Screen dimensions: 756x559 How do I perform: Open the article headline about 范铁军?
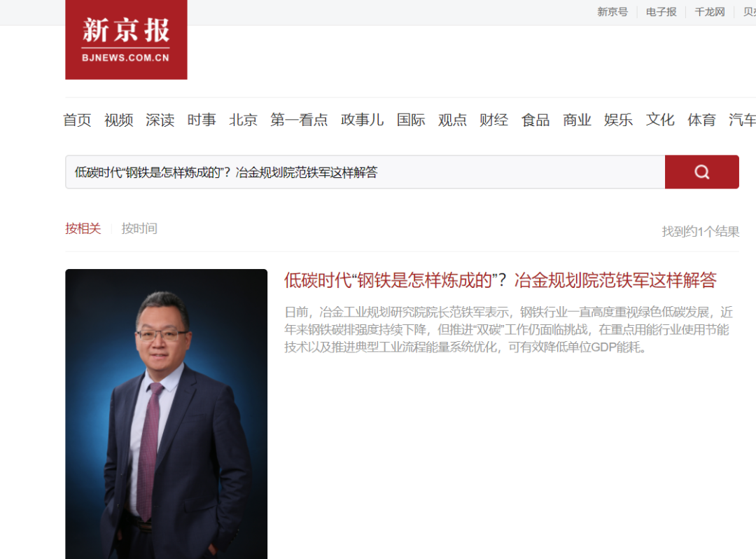point(500,280)
